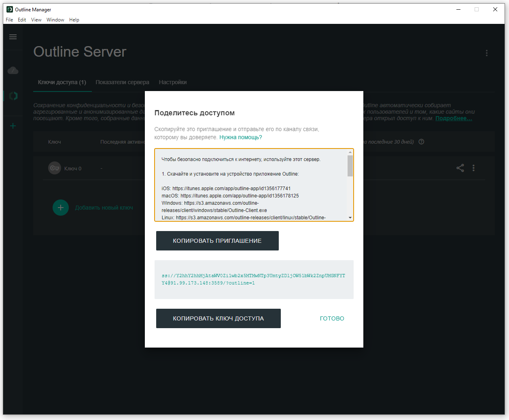Click the Outline Manager title bar app icon
Screen dimensions: 509x420
[10, 9]
